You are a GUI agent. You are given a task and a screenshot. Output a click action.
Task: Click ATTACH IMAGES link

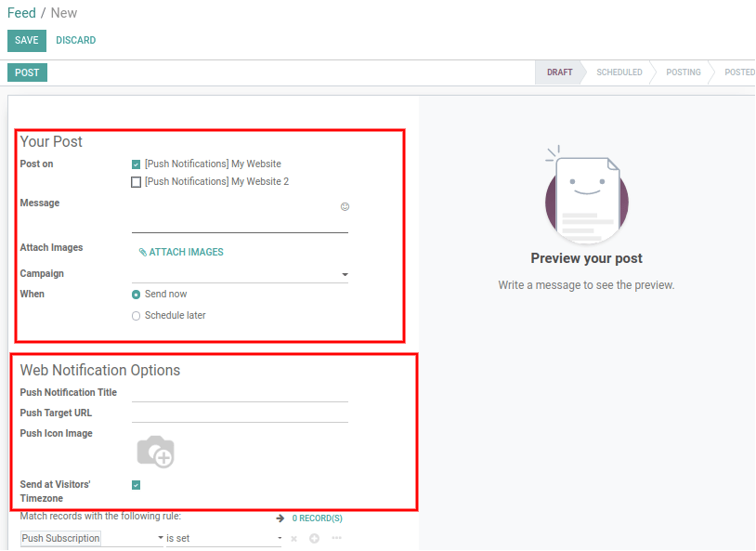[181, 252]
